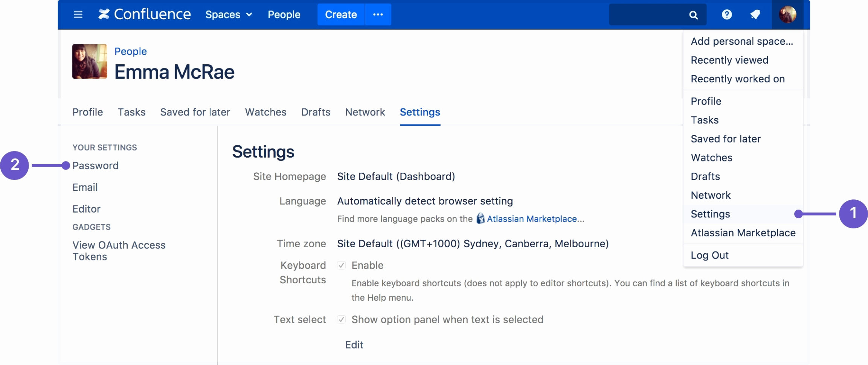Expand the Spaces dropdown
Screen dimensions: 868x365
coord(229,15)
